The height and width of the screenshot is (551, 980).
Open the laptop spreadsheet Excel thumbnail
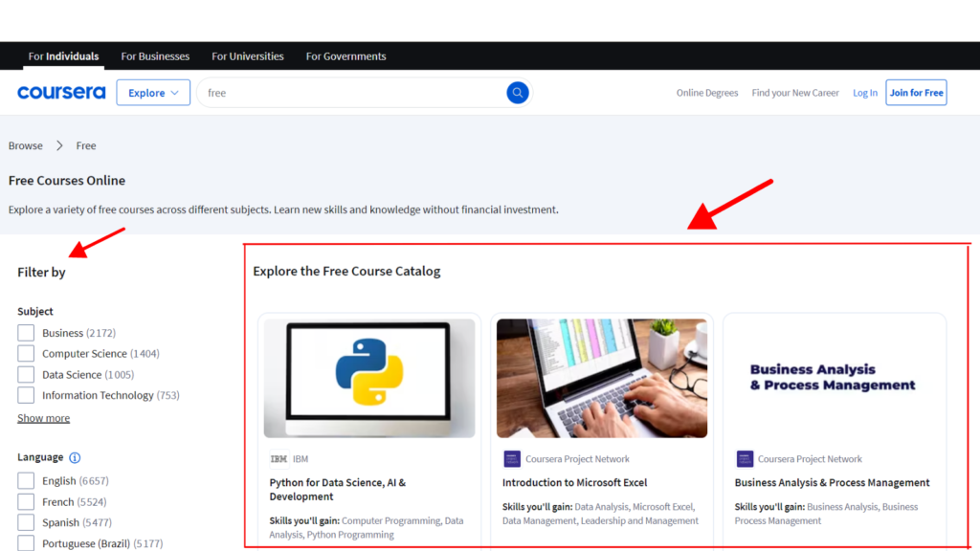tap(602, 378)
